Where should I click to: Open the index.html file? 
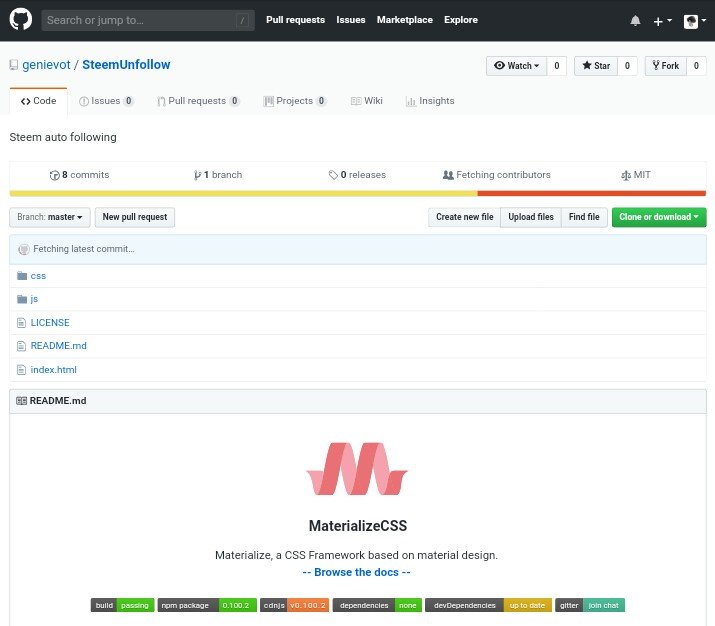pyautogui.click(x=53, y=370)
